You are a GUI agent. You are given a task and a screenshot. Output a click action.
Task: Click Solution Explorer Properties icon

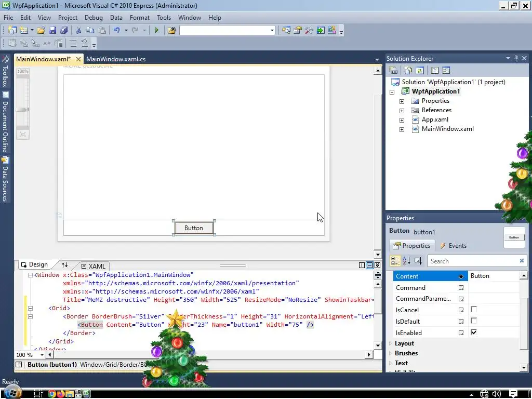[x=393, y=70]
